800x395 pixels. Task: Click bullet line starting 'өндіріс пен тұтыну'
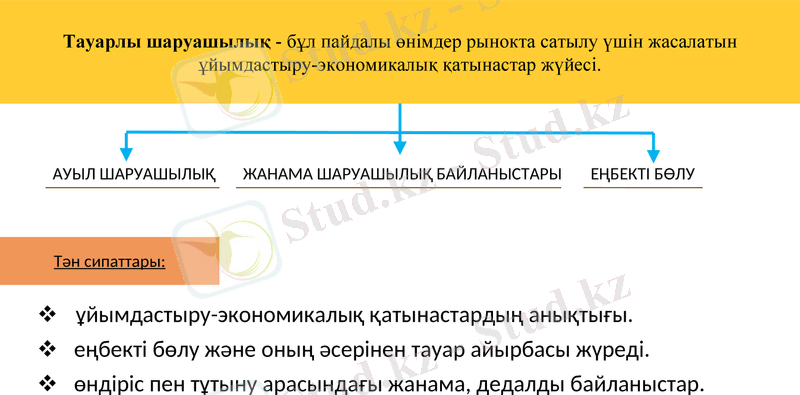[x=389, y=384]
